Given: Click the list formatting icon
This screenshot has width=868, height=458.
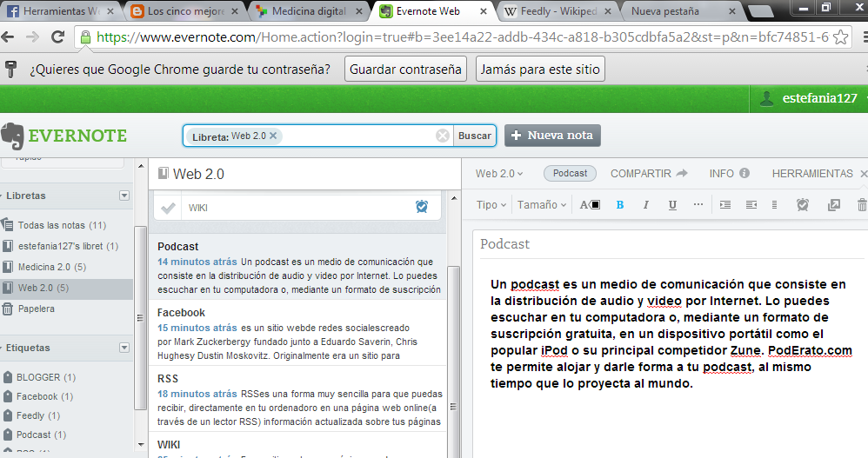Looking at the screenshot, I should (774, 205).
